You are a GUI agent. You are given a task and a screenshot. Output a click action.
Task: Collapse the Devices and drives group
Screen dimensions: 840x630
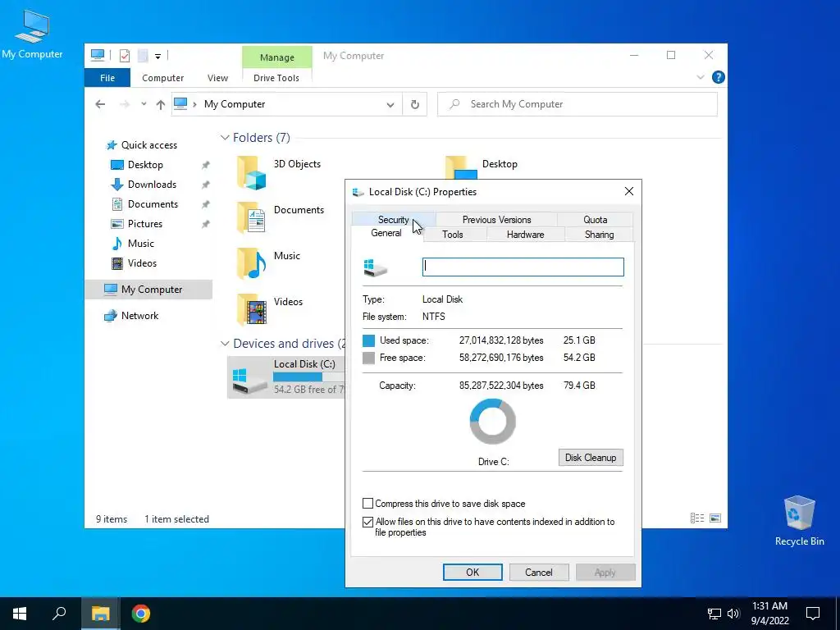tap(225, 344)
